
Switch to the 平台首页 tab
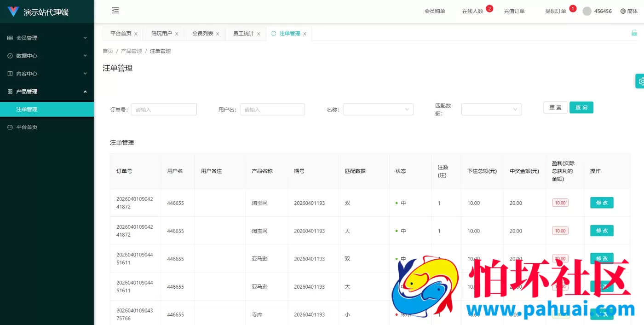tap(121, 34)
